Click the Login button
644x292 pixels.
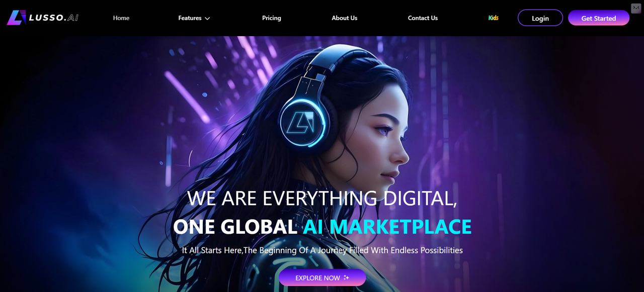(x=540, y=18)
